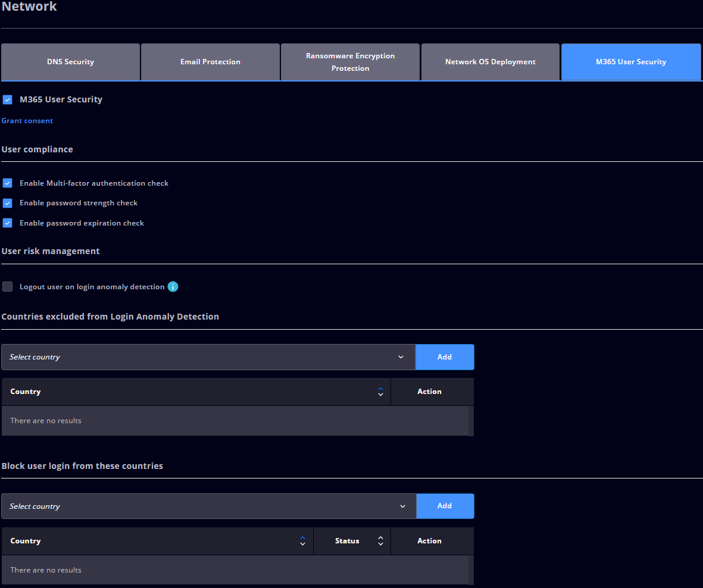Open the DNS Security tab
This screenshot has height=588, width=703.
[70, 62]
